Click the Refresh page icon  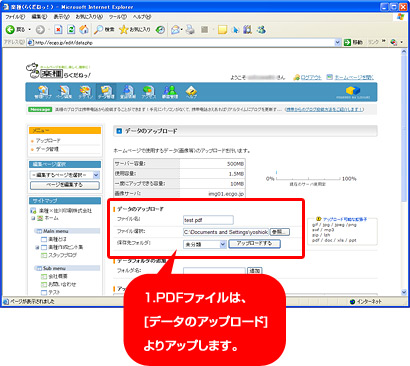71,30
